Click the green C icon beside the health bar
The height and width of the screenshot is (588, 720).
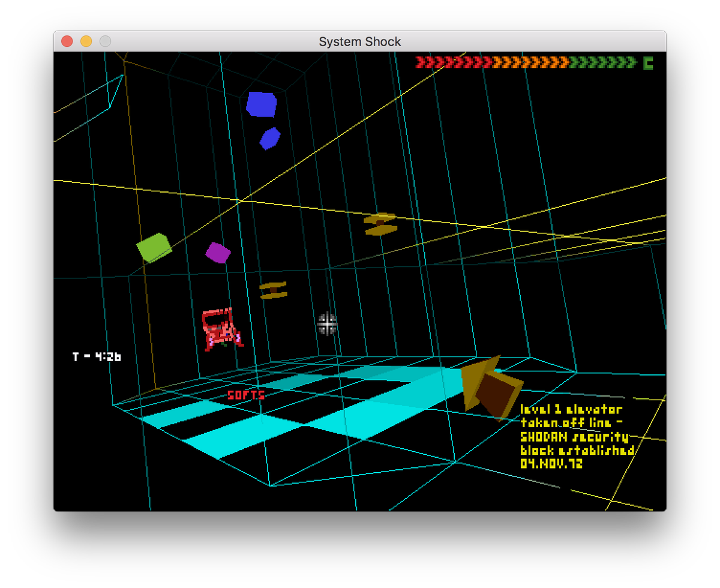pos(648,62)
